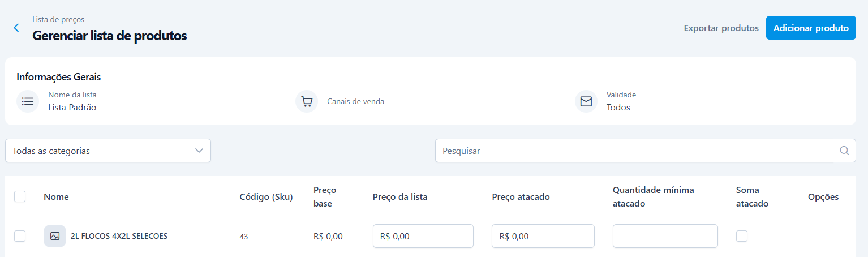The width and height of the screenshot is (868, 257).
Task: Enable the Soma atacado checkbox
Action: click(x=741, y=236)
